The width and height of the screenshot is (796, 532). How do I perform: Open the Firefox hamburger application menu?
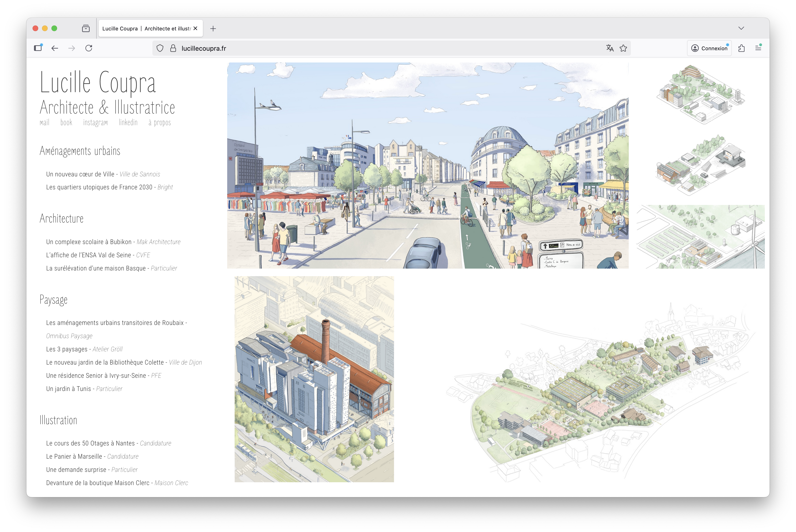[758, 48]
